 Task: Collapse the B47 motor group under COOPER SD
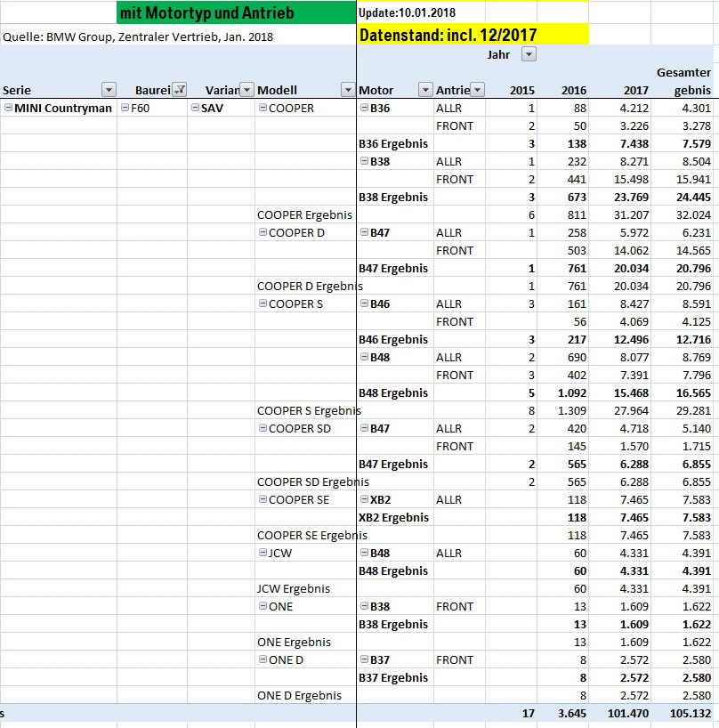(364, 428)
